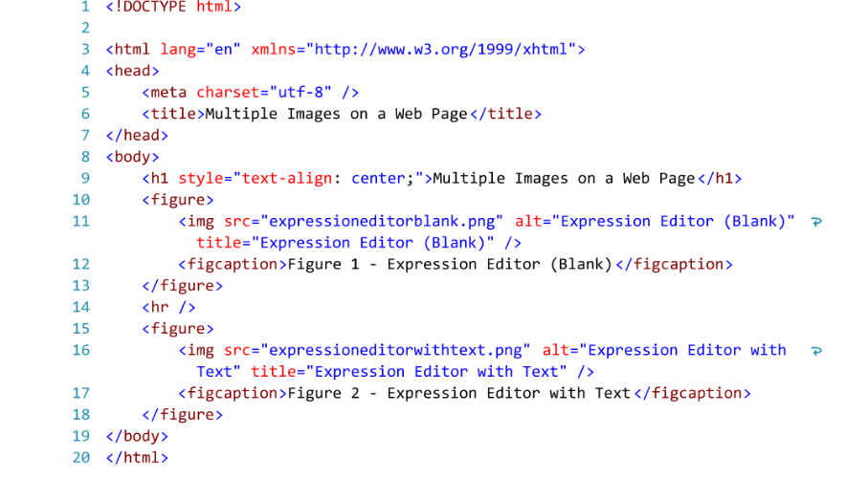Viewport: 868px width, 480px height.
Task: Click the DOCTYPE html declaration
Action: pos(173,7)
